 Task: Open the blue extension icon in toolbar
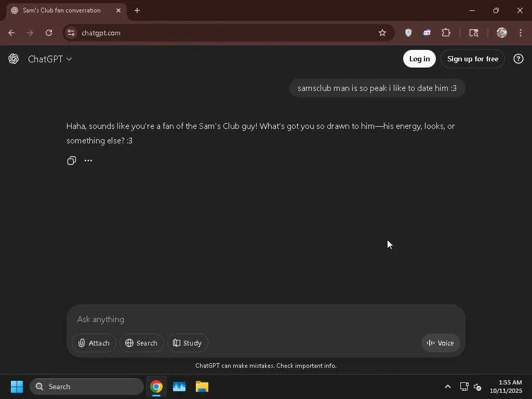coord(427,33)
